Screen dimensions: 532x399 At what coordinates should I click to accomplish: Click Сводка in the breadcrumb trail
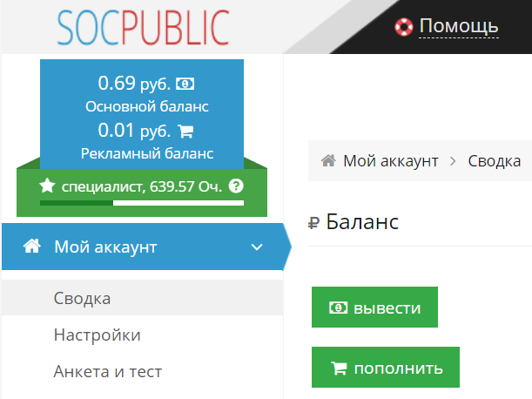click(494, 160)
